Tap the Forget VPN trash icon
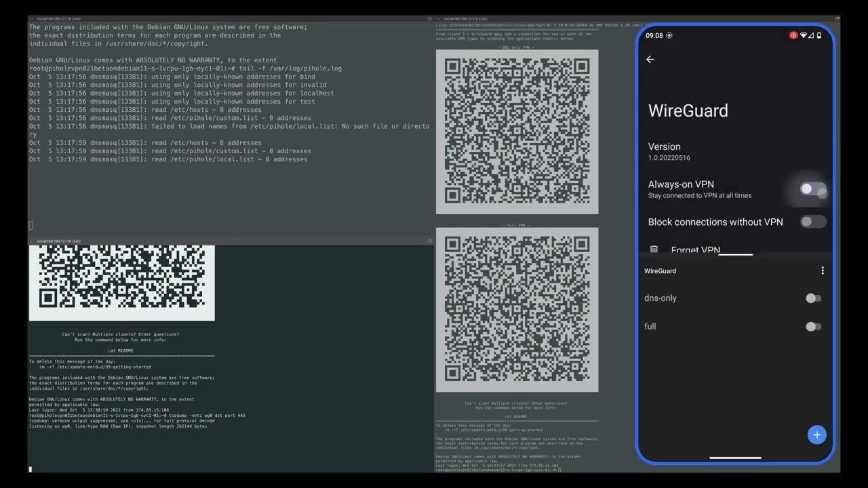This screenshot has height=488, width=868. tap(654, 250)
